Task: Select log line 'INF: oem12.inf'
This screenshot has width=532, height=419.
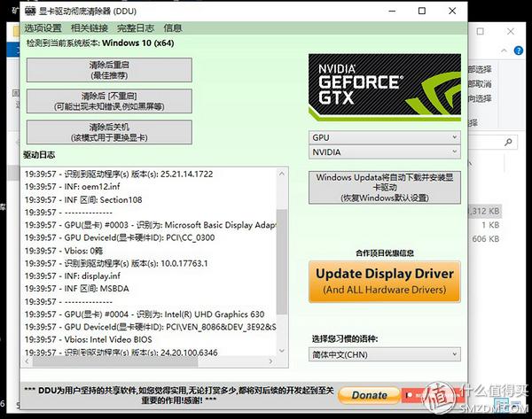Action: (x=73, y=186)
